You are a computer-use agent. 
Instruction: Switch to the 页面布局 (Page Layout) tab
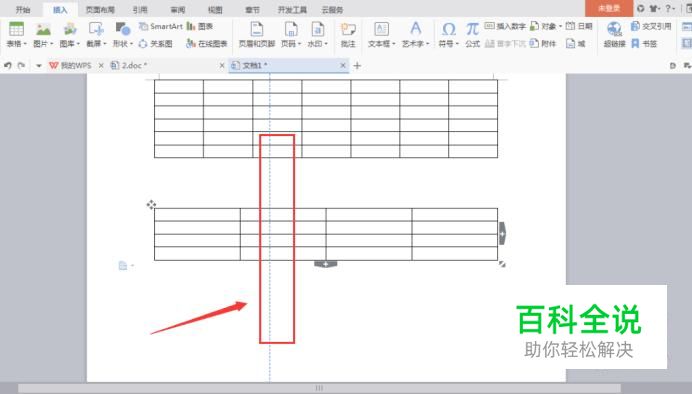point(100,9)
